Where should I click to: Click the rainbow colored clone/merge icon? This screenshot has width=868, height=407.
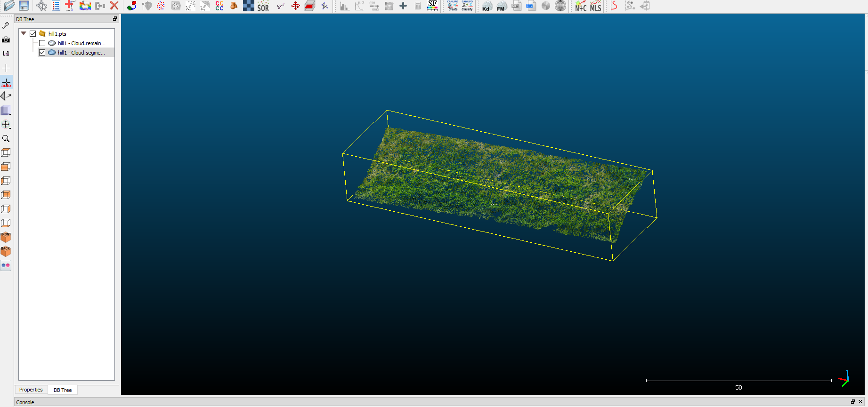click(x=85, y=6)
